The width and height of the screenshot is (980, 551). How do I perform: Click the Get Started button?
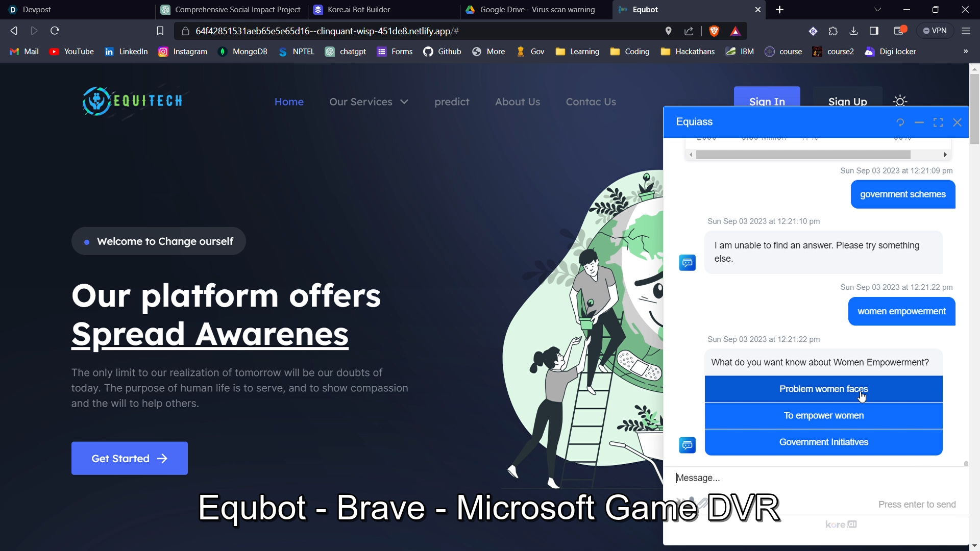[x=129, y=458]
